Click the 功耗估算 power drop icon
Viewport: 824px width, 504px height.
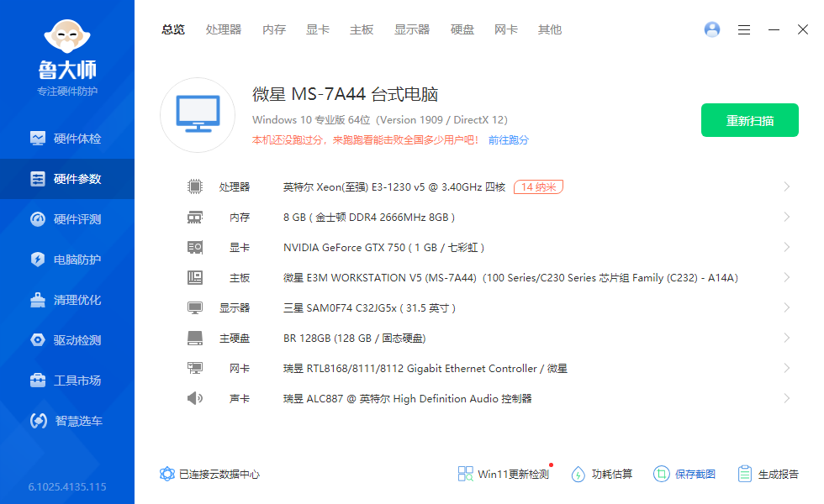(578, 474)
